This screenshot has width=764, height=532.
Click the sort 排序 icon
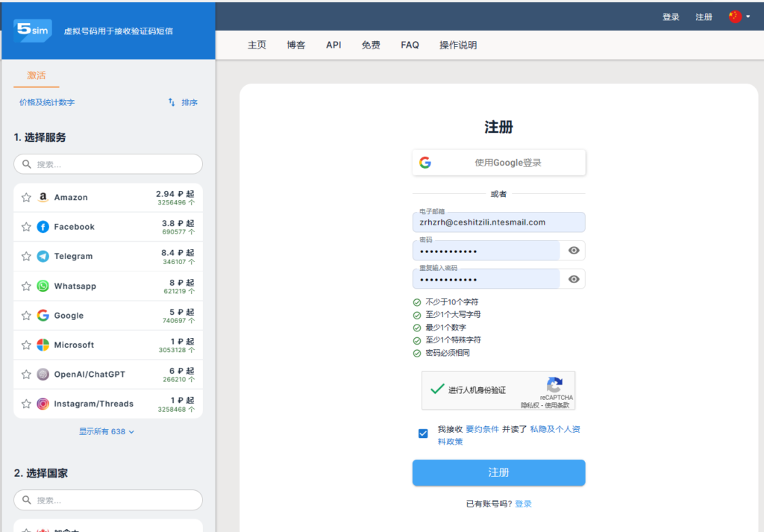point(172,102)
